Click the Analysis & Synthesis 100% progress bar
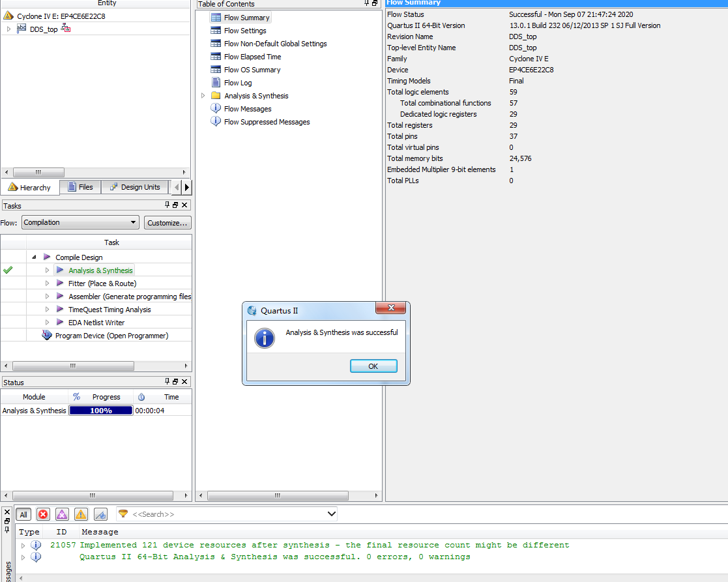728x582 pixels. [x=100, y=411]
